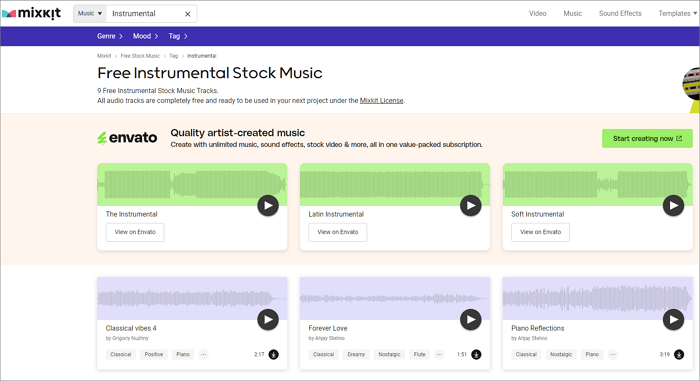This screenshot has height=381, width=700.
Task: Select Nostalgic tag on Piano Reflections
Action: 561,355
